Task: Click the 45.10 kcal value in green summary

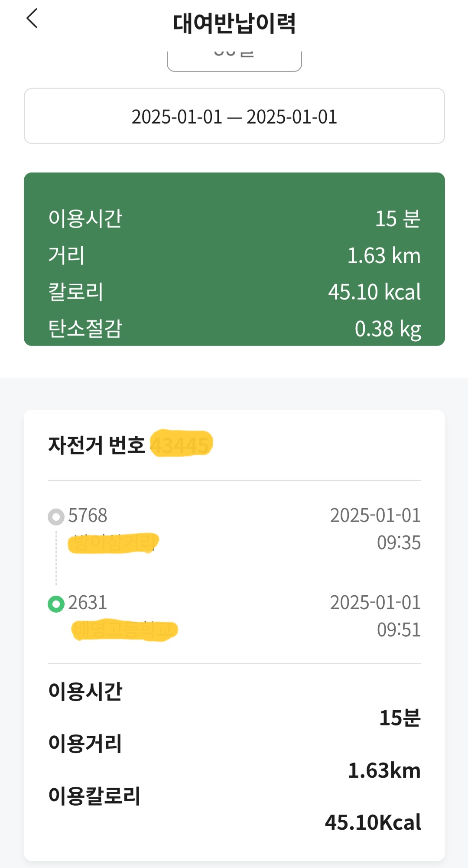Action: 374,292
